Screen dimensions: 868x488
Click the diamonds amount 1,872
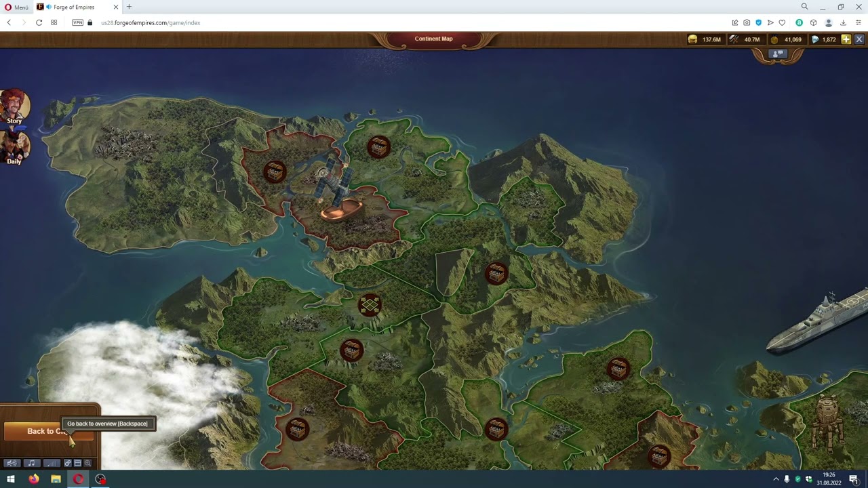(x=829, y=40)
